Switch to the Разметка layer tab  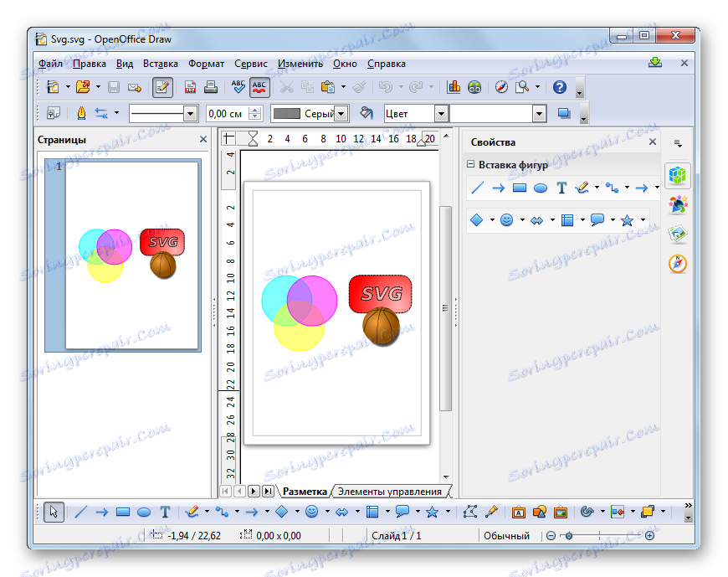pos(305,491)
